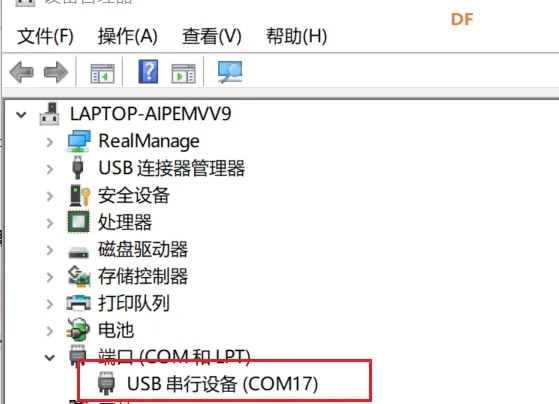Click the show/hide console tree icon
Screen dimensions: 559x404
pyautogui.click(x=102, y=73)
